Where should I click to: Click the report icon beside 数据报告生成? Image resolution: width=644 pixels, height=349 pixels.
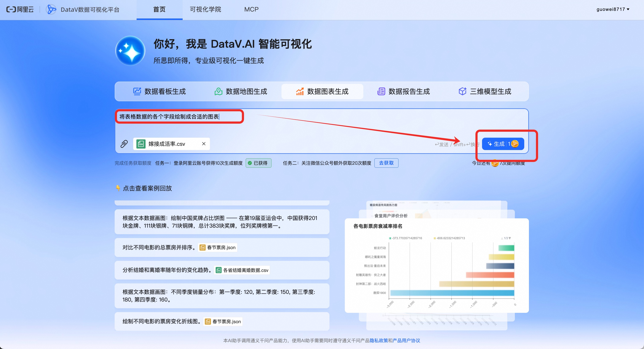tap(381, 91)
